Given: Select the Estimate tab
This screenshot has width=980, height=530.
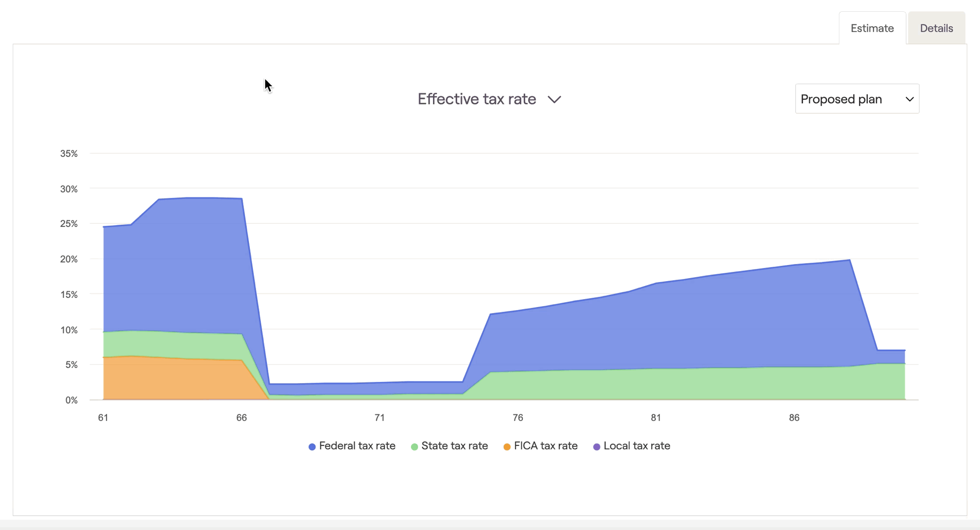Looking at the screenshot, I should coord(872,28).
